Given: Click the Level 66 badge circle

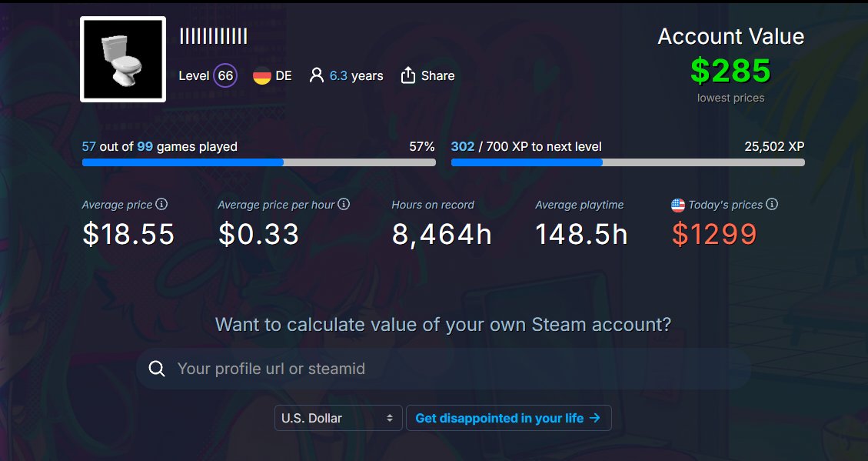Looking at the screenshot, I should [225, 76].
